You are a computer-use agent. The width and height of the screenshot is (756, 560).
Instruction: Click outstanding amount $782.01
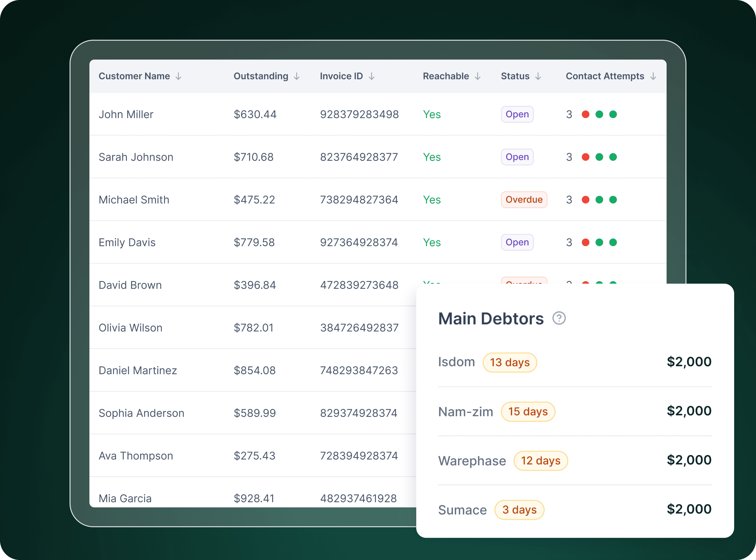253,328
